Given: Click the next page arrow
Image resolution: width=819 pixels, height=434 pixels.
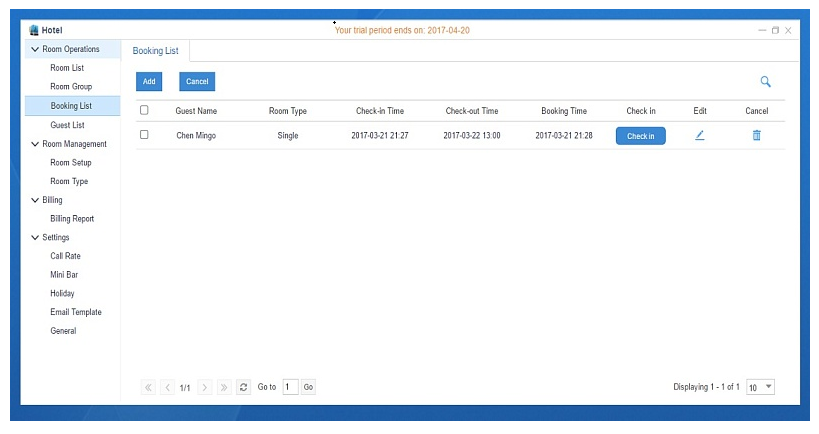Looking at the screenshot, I should pos(205,387).
